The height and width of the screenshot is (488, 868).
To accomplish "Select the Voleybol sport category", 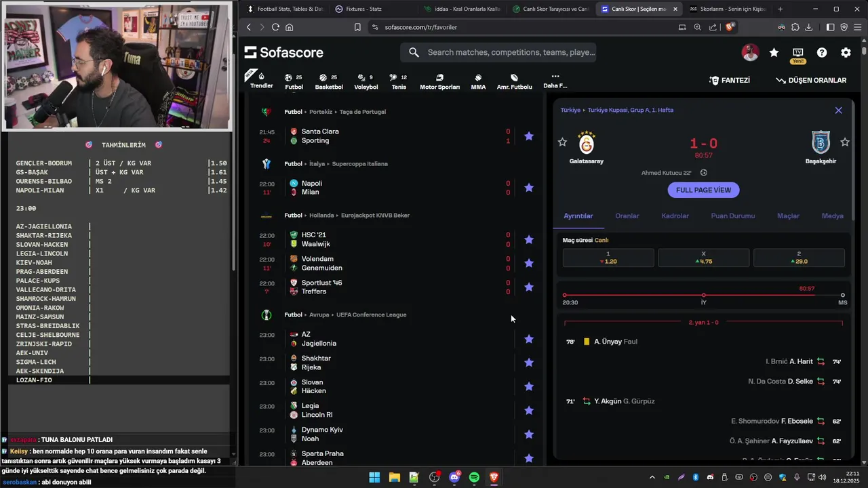I will point(366,81).
